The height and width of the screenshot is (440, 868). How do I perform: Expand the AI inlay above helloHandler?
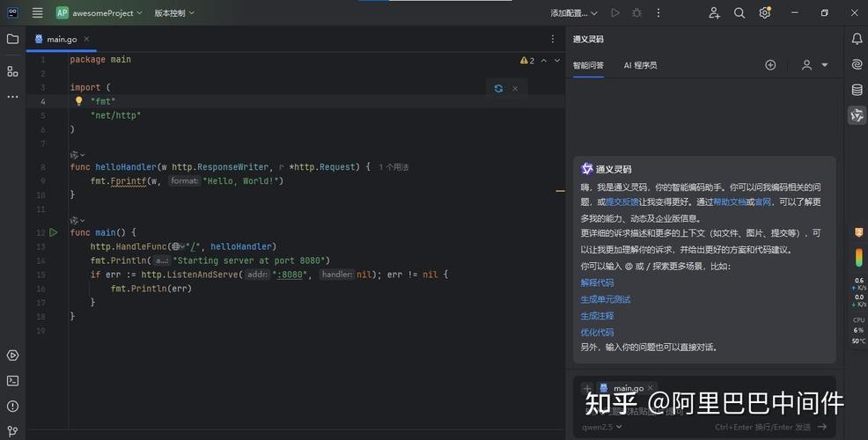77,155
